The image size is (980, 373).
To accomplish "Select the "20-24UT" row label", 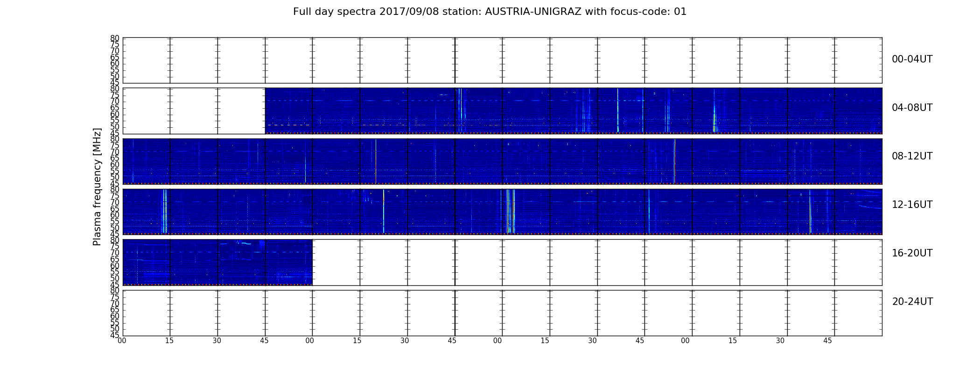I will pos(912,302).
